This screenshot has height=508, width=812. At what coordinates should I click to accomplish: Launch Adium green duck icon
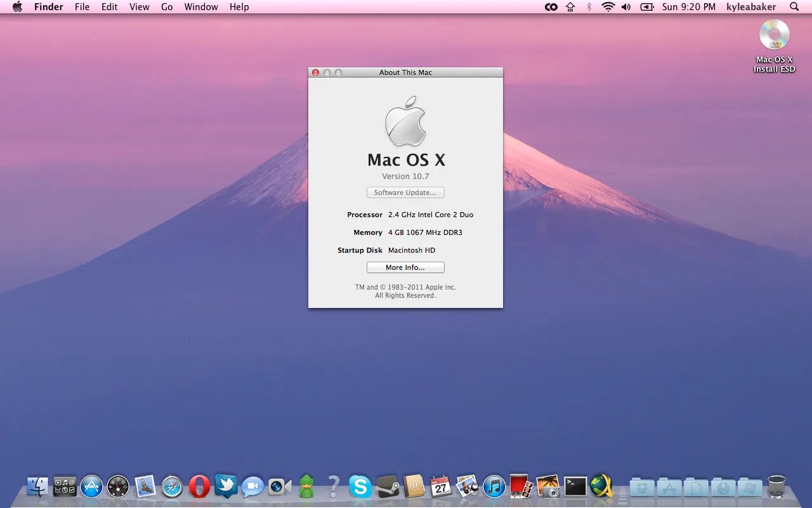[x=306, y=486]
